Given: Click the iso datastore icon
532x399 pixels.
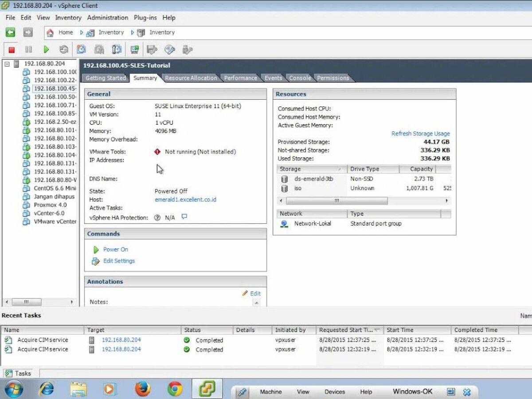Looking at the screenshot, I should 285,188.
